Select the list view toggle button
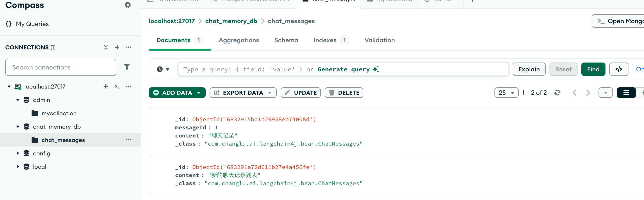The height and width of the screenshot is (200, 644). click(626, 93)
